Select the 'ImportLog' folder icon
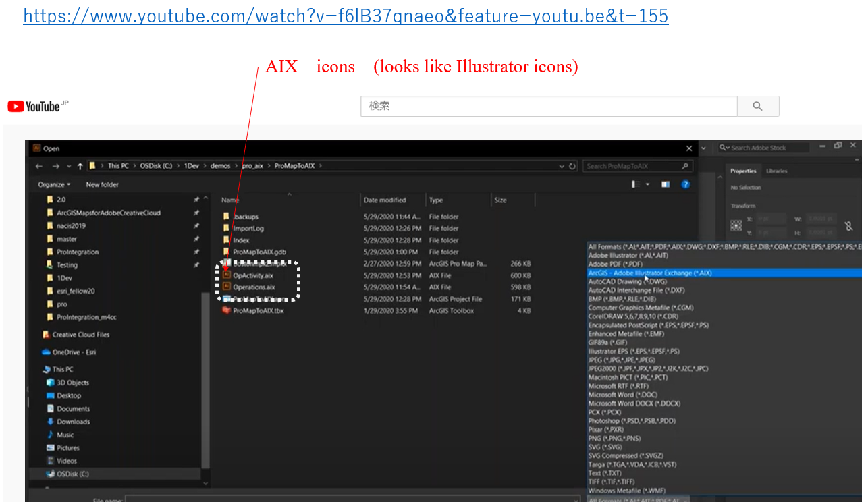The height and width of the screenshot is (502, 868). [x=226, y=229]
